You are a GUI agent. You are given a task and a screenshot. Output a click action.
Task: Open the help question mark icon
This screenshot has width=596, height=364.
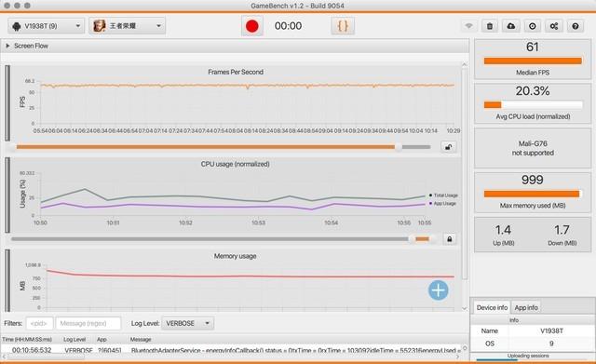[576, 26]
